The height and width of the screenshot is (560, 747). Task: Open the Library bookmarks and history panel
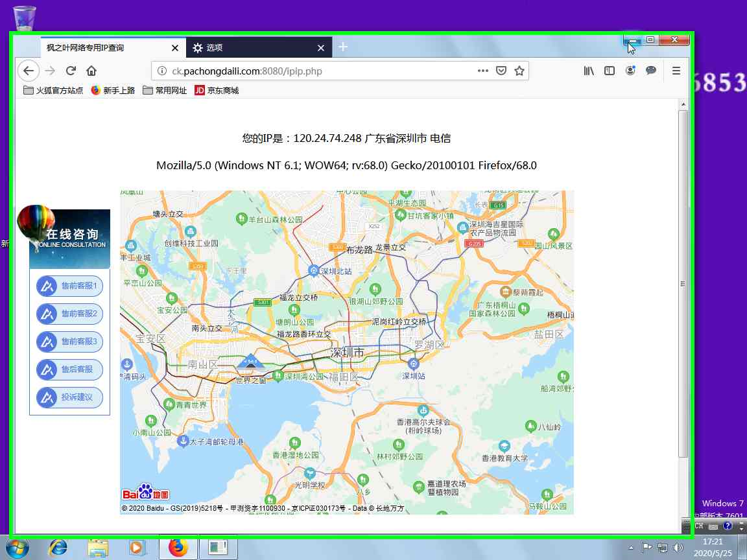tap(589, 71)
